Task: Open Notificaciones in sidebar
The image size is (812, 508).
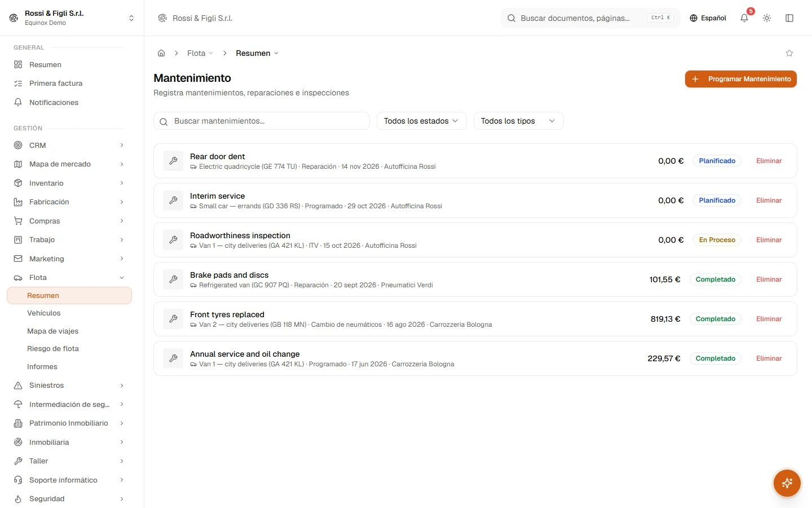Action: [69, 102]
